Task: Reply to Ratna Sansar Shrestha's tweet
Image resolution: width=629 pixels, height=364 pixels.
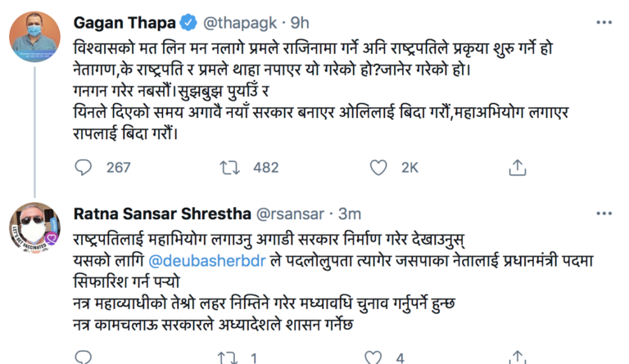Action: point(84,358)
